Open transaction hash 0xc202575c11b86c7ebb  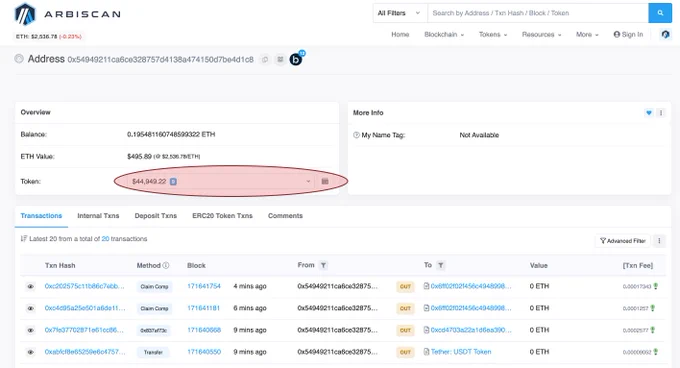(85, 286)
